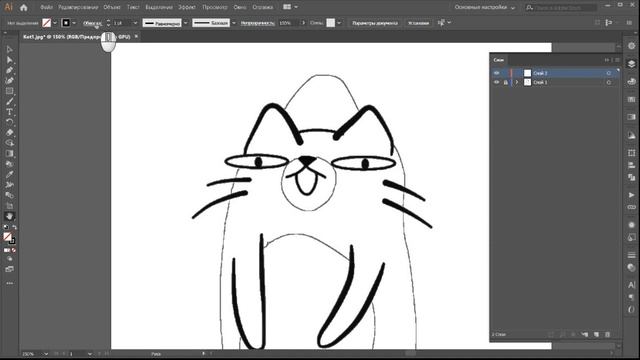
Task: Click the Непрозрачность link
Action: tap(258, 23)
